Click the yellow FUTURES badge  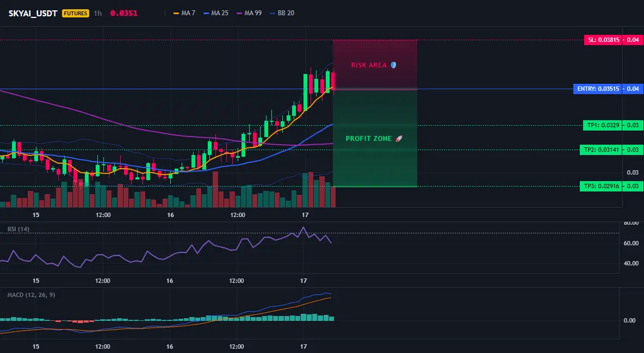76,13
